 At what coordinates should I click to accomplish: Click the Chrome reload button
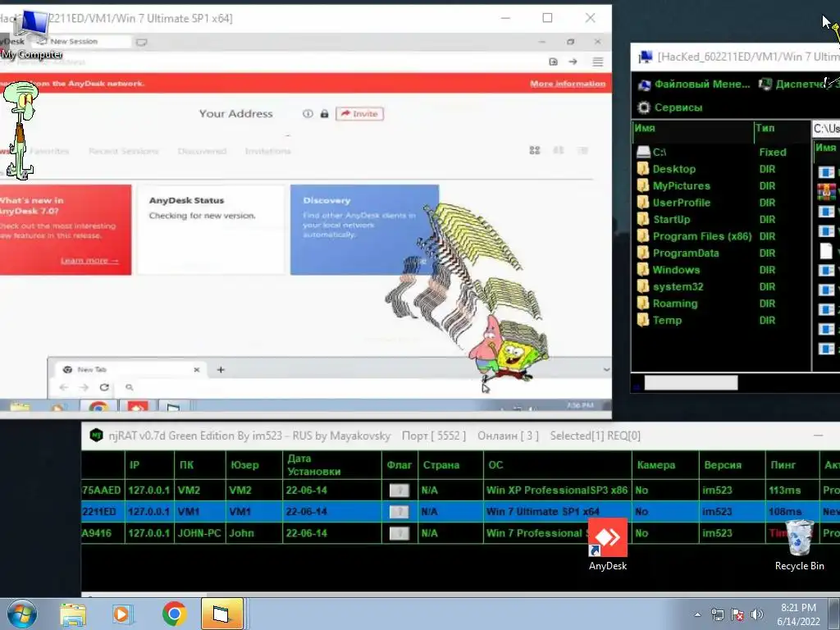pos(104,387)
